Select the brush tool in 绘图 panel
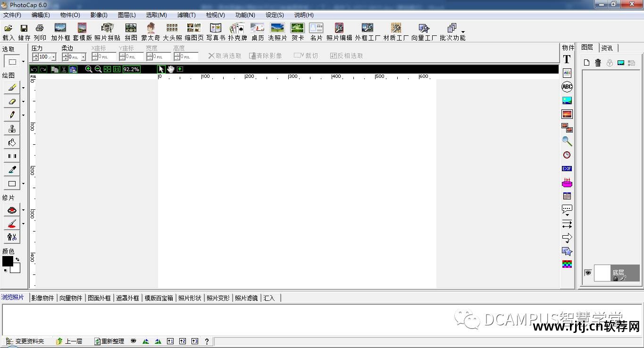The image size is (644, 348). 12,88
